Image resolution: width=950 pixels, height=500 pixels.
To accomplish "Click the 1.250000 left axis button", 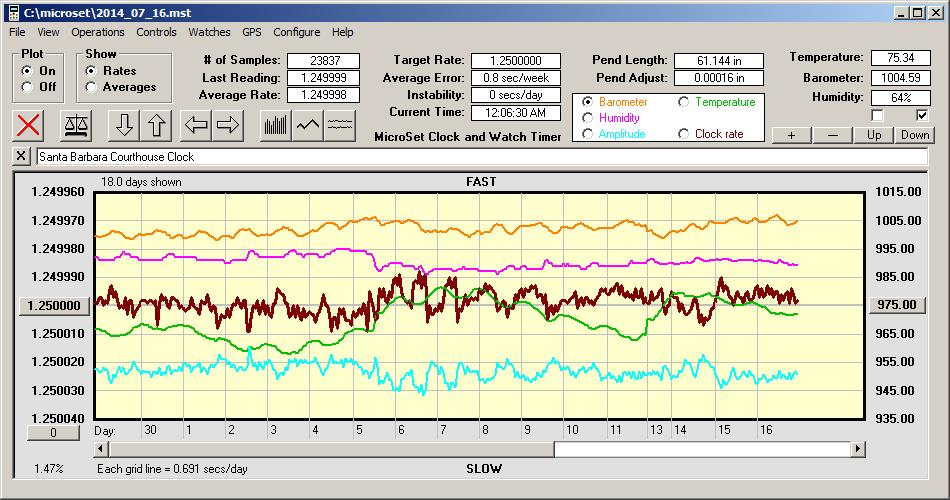I will pyautogui.click(x=55, y=305).
